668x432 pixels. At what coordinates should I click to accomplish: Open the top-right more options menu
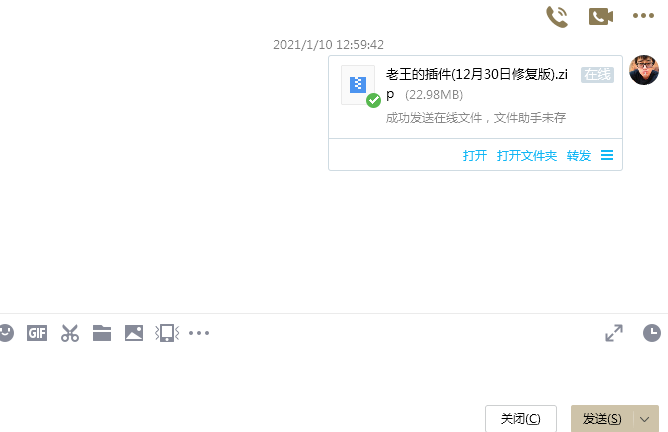pyautogui.click(x=643, y=16)
